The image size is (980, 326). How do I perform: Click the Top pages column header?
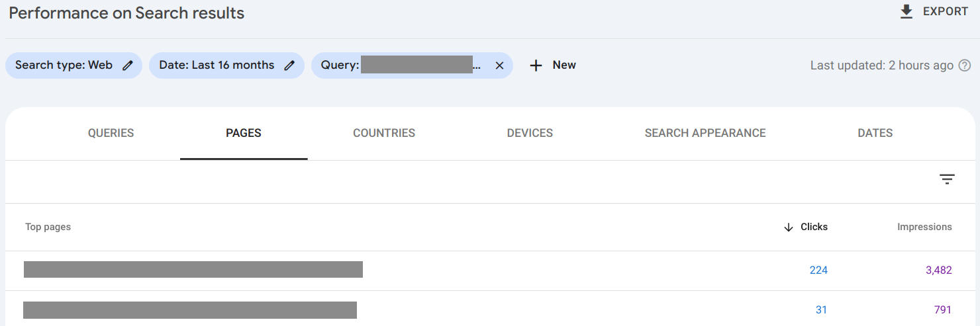(x=48, y=227)
